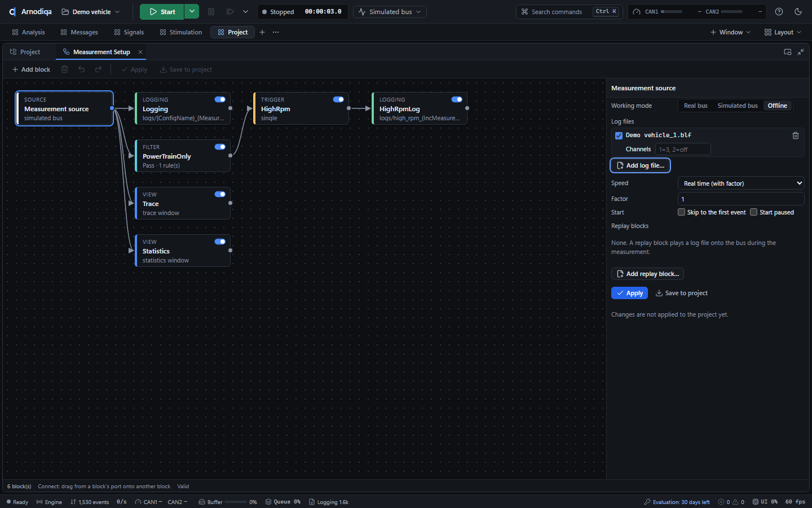
Task: Open the Layout menu
Action: 783,32
